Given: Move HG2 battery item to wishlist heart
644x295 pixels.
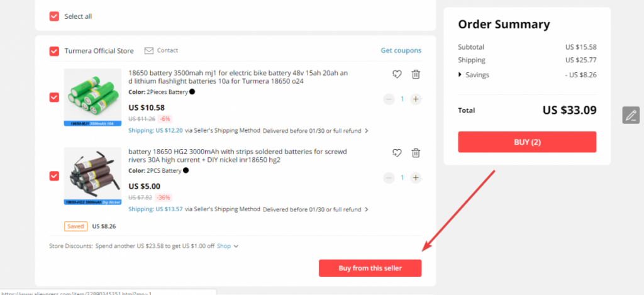Looking at the screenshot, I should [397, 153].
